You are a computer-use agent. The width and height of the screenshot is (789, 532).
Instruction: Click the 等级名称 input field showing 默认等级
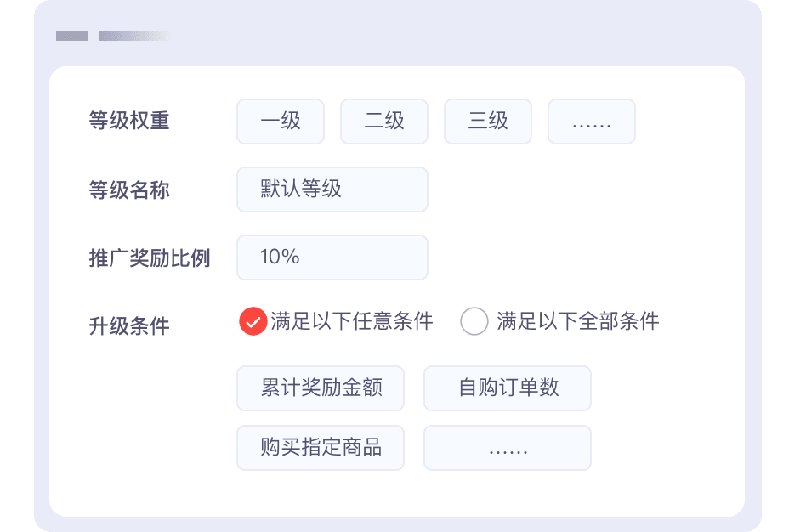pos(332,189)
